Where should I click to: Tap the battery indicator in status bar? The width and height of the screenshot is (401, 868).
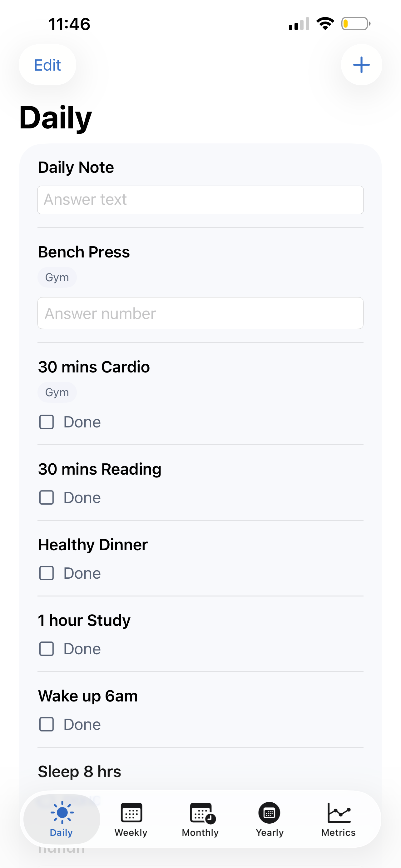pyautogui.click(x=356, y=24)
